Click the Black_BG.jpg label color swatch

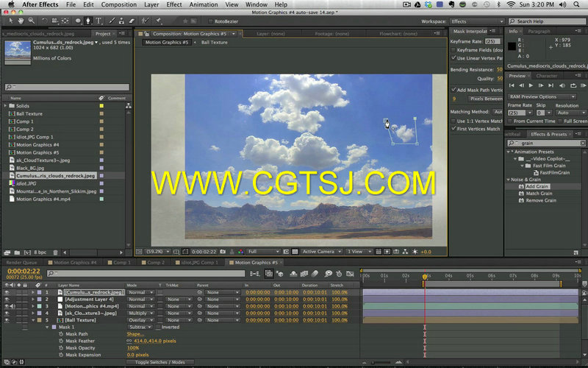101,168
